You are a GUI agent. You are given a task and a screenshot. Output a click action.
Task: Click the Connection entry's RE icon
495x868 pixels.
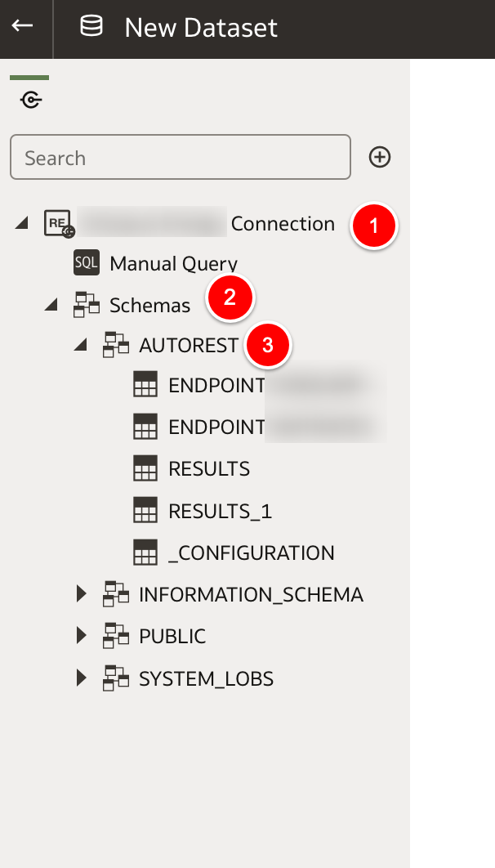(x=59, y=224)
